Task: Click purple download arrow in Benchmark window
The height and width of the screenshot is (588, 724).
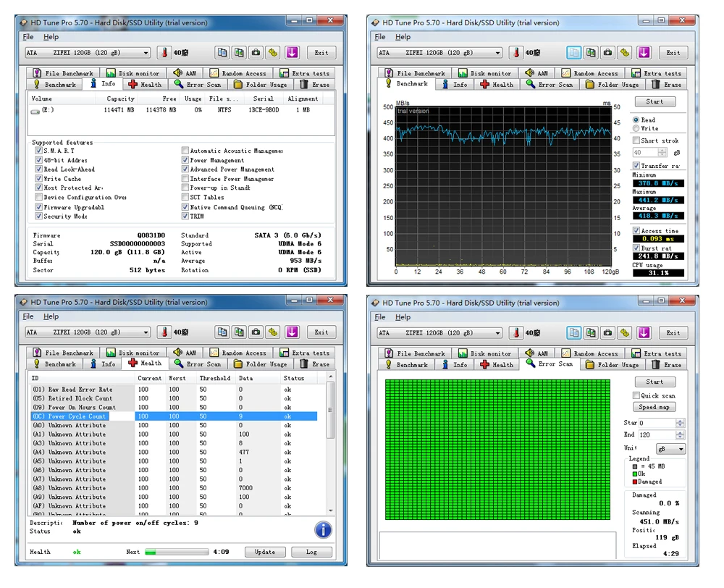Action: coord(644,53)
